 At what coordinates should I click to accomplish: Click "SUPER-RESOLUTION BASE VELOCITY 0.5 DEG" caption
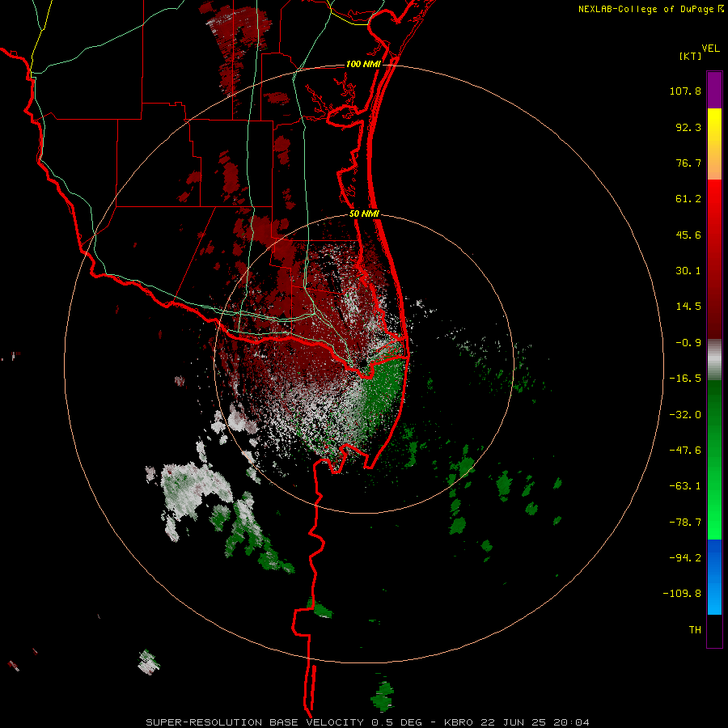tap(284, 722)
